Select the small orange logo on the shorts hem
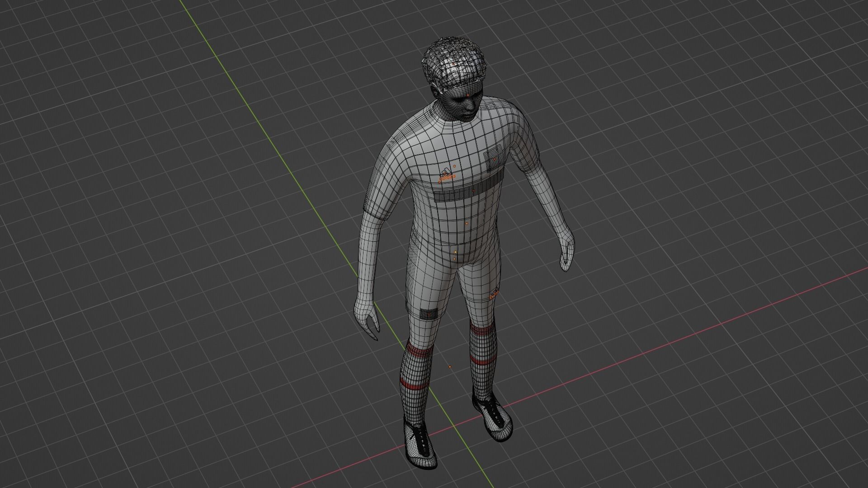The image size is (868, 488). [x=493, y=295]
